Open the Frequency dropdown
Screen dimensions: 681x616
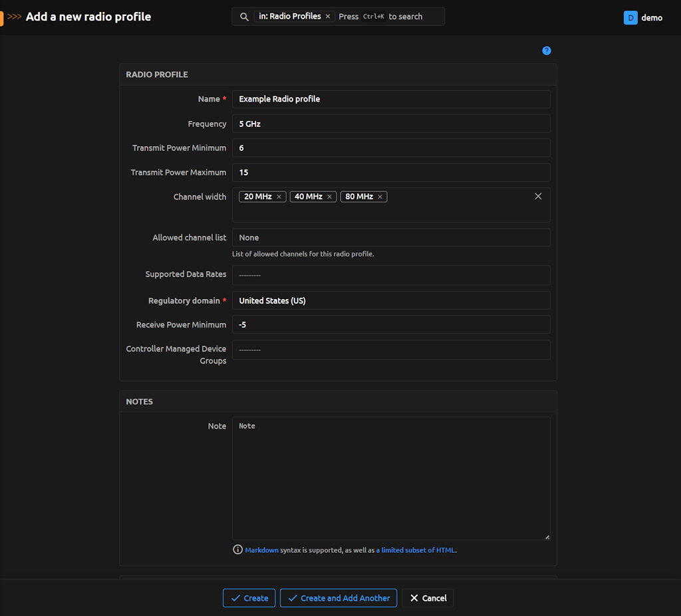[391, 124]
